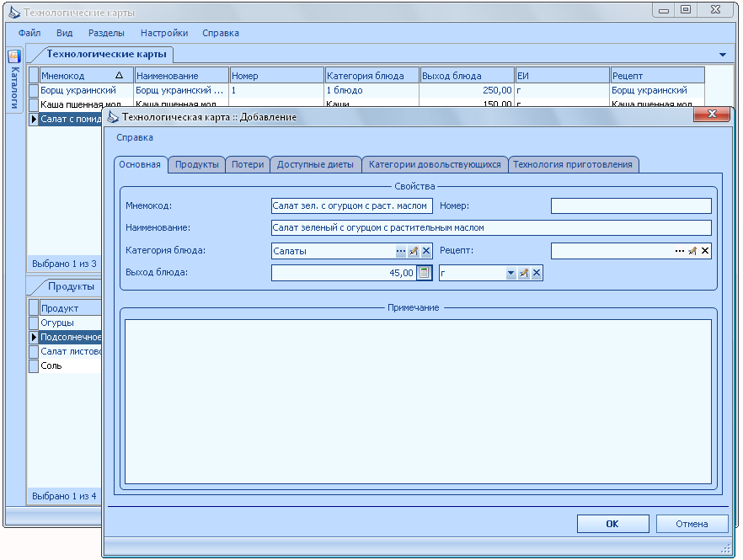Close the Добавление dialog
Image resolution: width=743 pixels, height=560 pixels.
pos(712,114)
